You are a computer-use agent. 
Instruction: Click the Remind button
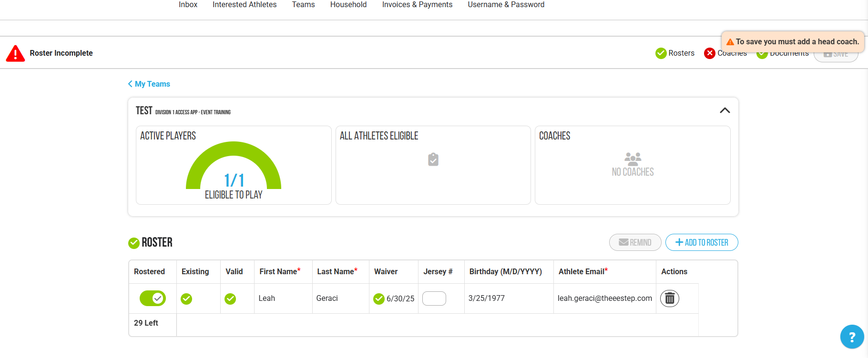click(635, 242)
